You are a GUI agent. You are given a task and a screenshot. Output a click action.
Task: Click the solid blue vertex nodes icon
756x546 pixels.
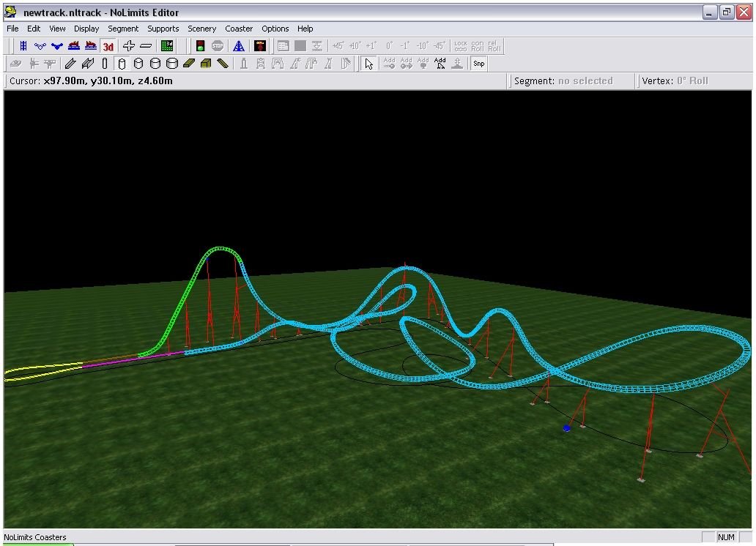(57, 46)
